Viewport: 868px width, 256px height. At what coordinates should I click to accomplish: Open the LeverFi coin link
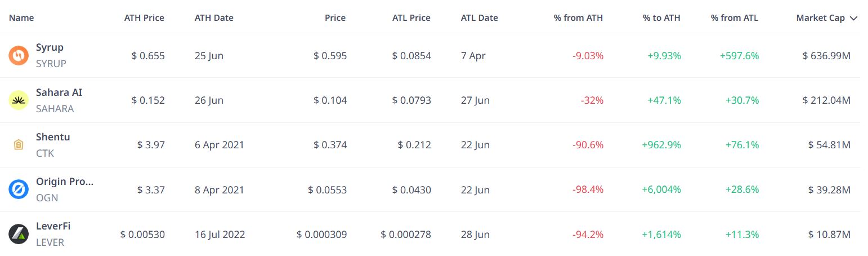[53, 226]
